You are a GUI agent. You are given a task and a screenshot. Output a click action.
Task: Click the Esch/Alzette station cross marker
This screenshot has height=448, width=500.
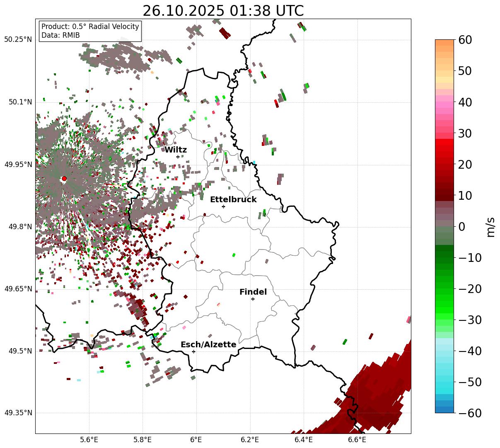(x=193, y=351)
